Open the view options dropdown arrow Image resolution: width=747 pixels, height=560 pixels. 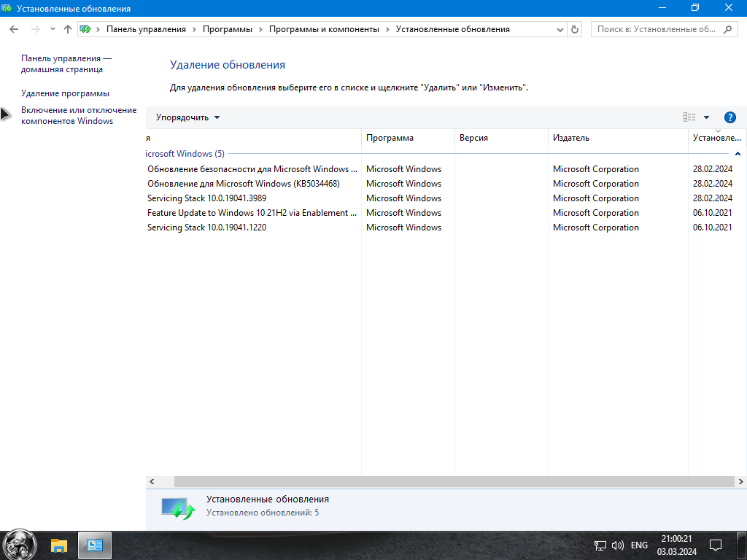706,117
